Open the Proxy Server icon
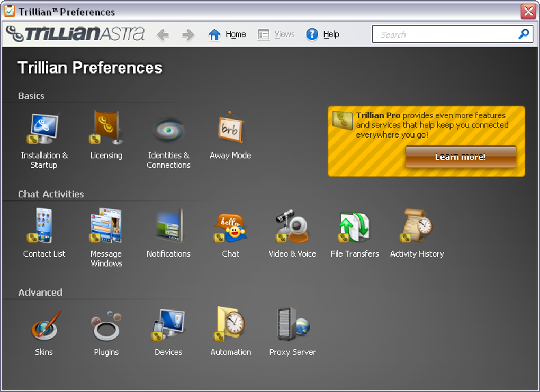This screenshot has width=540, height=392. [x=293, y=324]
